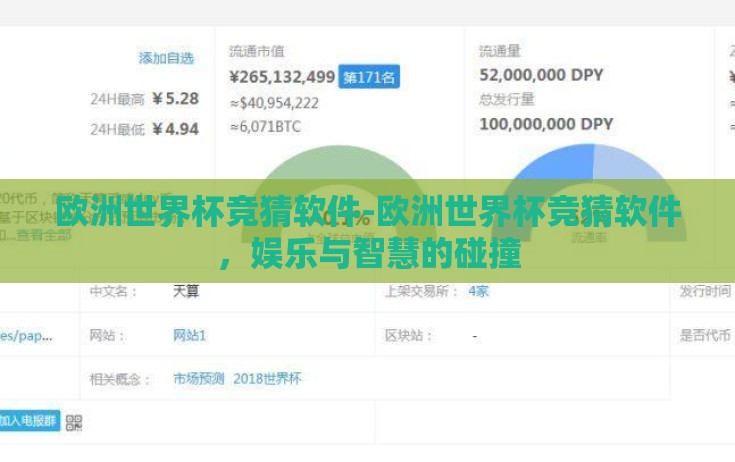
Task: Click the 添加自选 link
Action: tap(166, 58)
